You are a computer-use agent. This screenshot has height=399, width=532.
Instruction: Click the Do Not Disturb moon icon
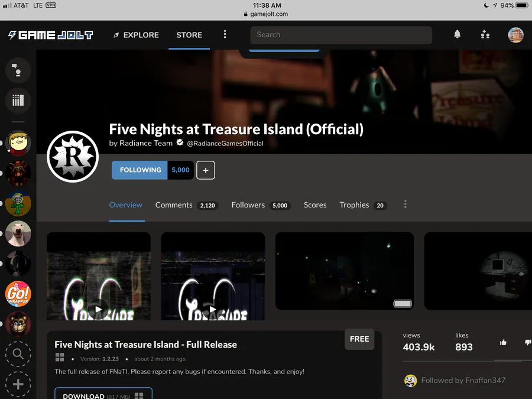[486, 5]
